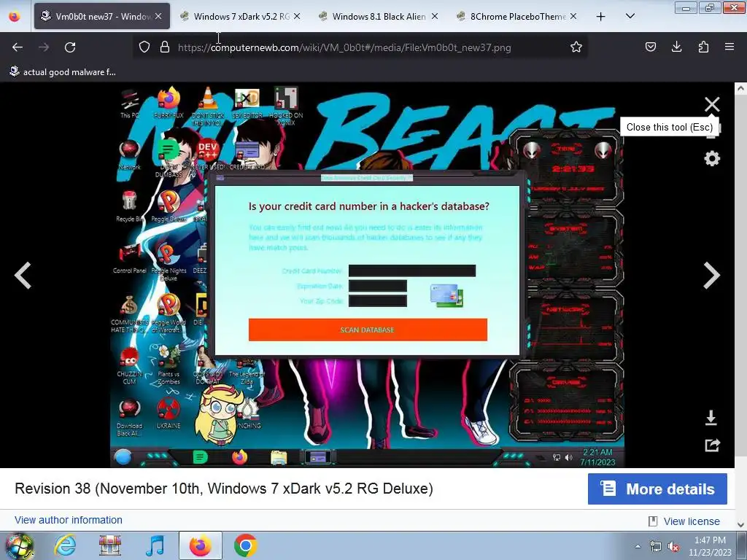Launch Internet Explorer from the taskbar
The height and width of the screenshot is (560, 747).
65,545
